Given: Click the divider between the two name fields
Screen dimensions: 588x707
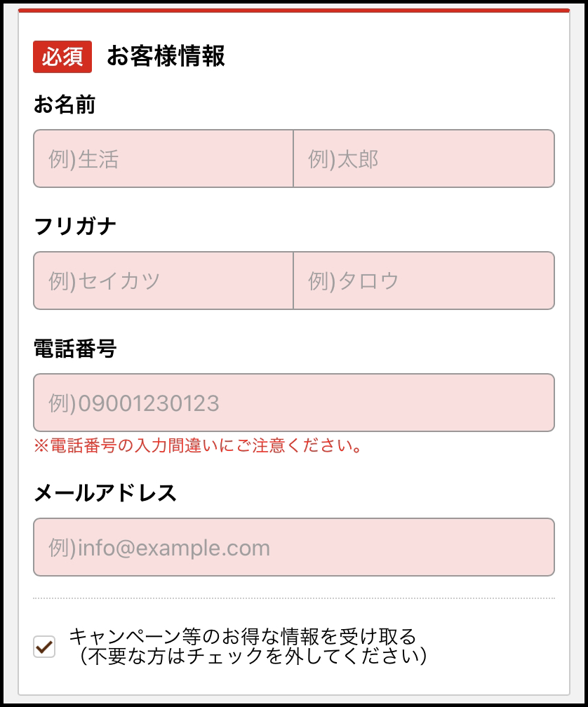Looking at the screenshot, I should tap(293, 159).
